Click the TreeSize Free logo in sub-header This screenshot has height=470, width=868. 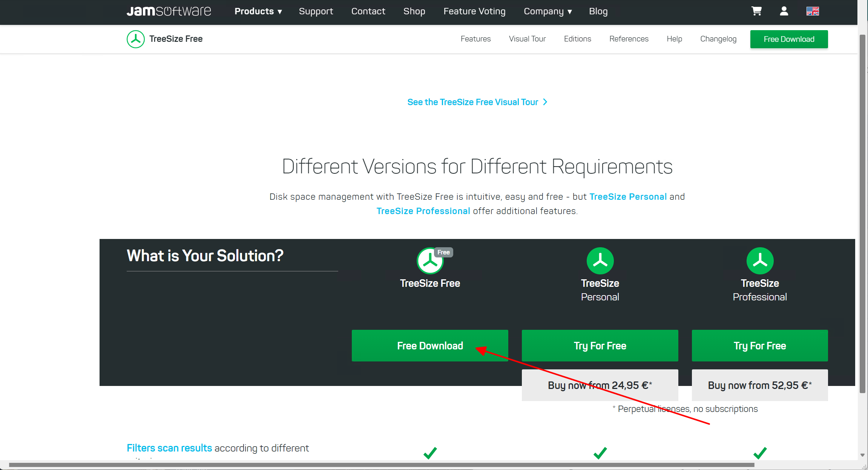pos(135,39)
